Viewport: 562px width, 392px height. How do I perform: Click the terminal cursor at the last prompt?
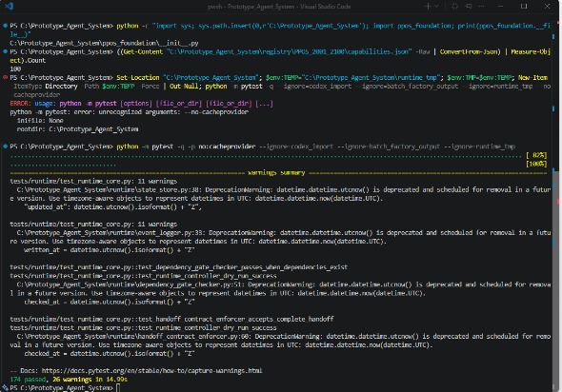(118, 387)
